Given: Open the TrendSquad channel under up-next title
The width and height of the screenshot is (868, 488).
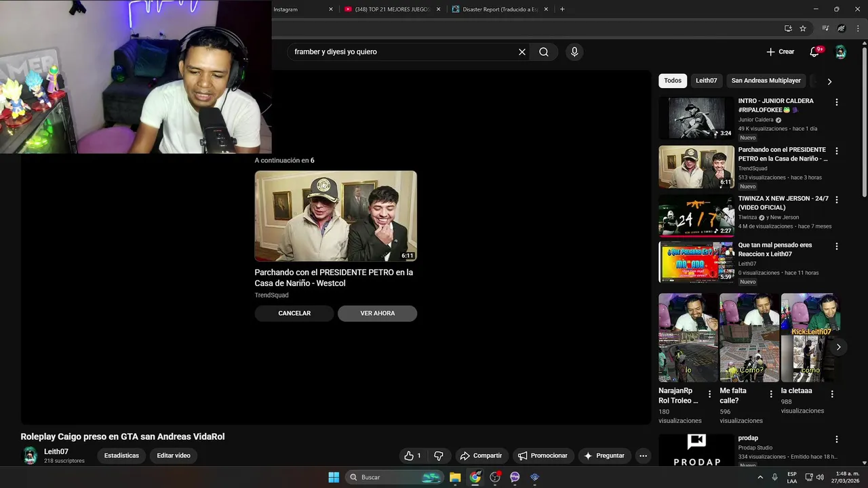Looking at the screenshot, I should point(271,295).
